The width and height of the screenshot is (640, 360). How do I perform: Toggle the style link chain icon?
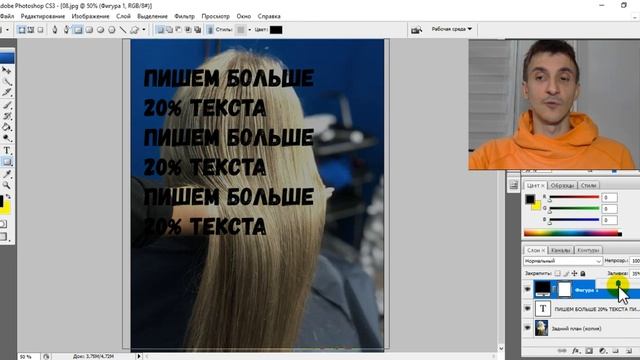(210, 30)
